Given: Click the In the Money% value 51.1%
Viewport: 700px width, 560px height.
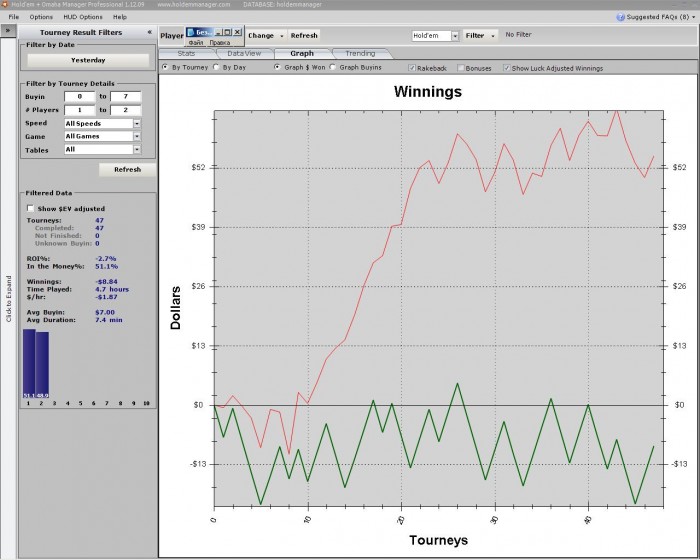Looking at the screenshot, I should click(x=106, y=267).
